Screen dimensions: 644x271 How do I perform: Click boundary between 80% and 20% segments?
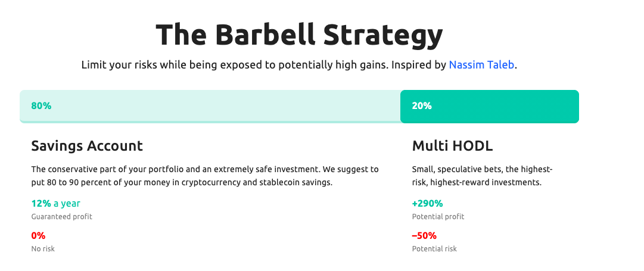coord(400,107)
